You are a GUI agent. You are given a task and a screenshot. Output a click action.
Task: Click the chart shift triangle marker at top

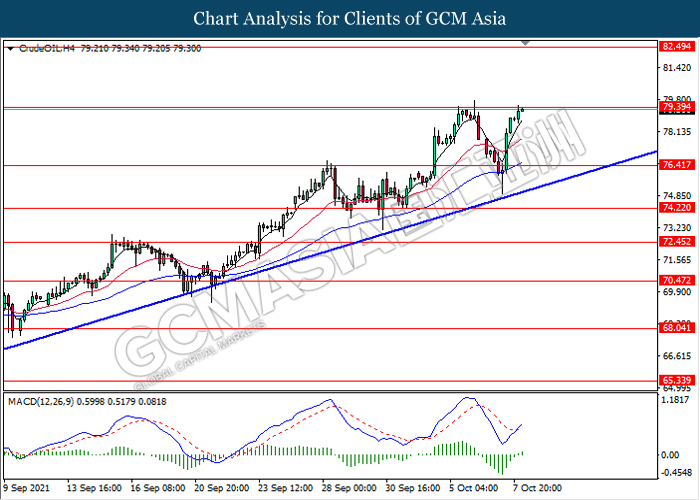click(525, 43)
